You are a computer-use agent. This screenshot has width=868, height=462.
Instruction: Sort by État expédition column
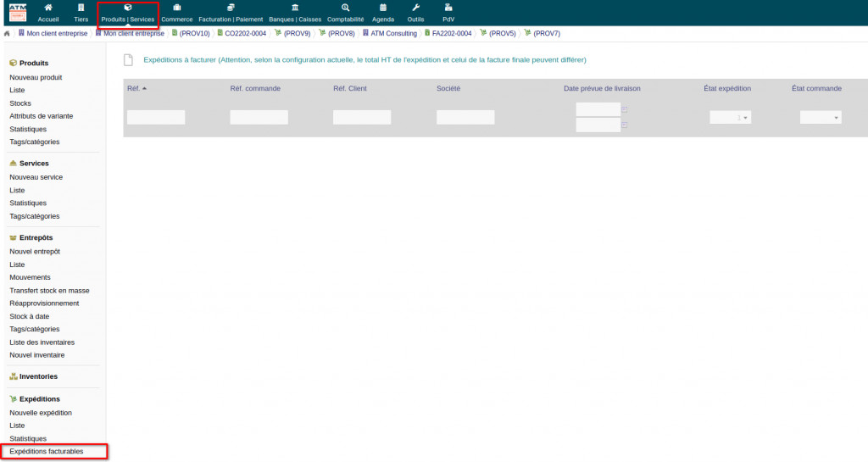727,88
